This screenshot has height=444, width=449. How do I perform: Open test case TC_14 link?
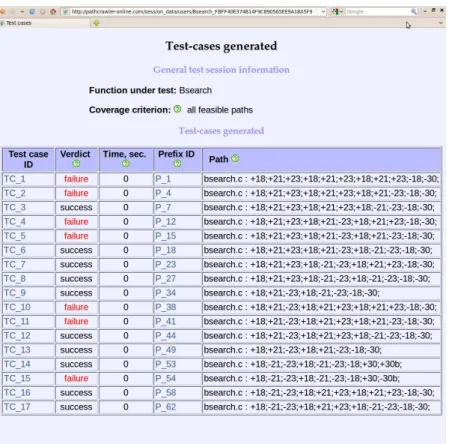[x=17, y=364]
